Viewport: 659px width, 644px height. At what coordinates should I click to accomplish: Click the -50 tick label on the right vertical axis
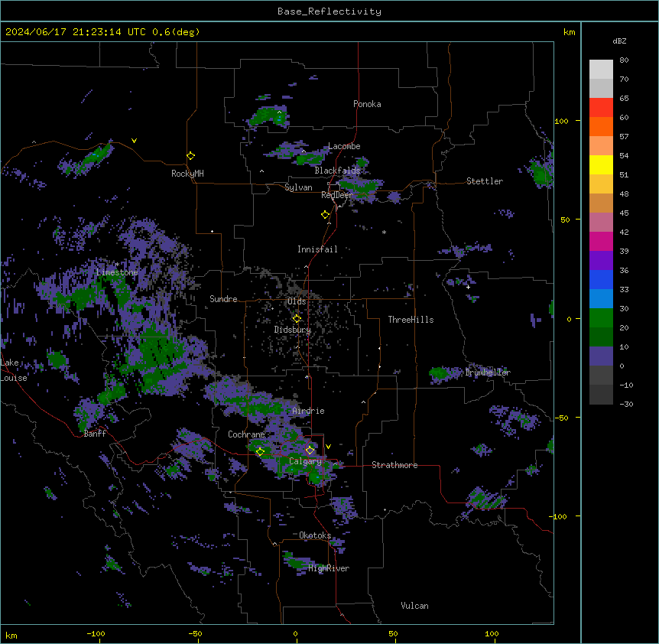pyautogui.click(x=561, y=418)
